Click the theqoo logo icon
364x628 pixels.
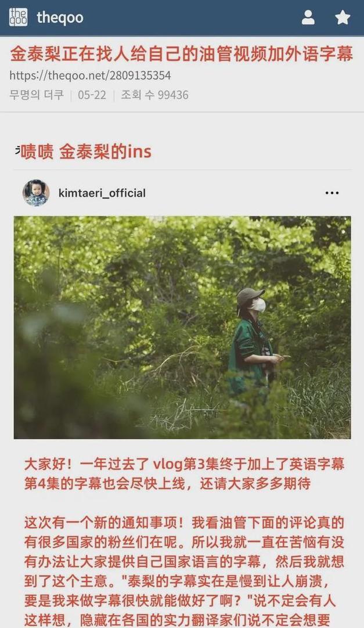coord(18,17)
